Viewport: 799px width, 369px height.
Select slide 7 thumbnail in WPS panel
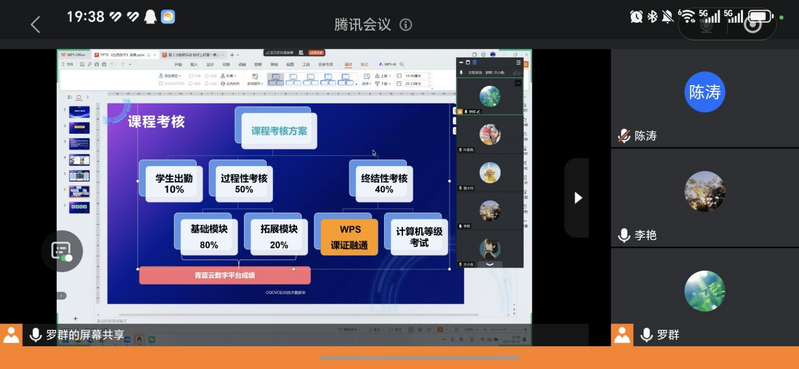coord(79,207)
